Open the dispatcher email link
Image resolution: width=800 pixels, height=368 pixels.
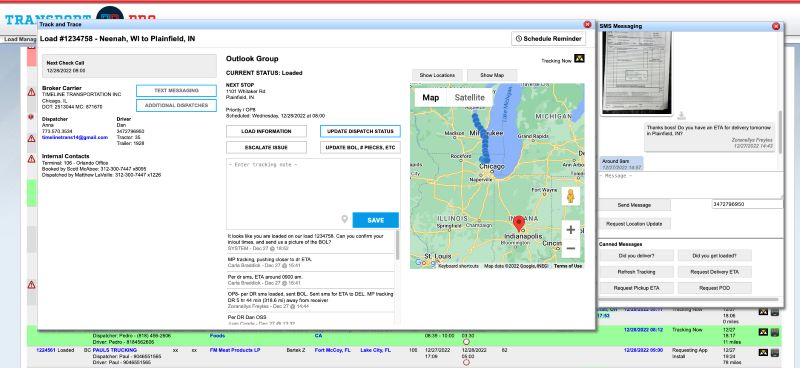[x=75, y=137]
